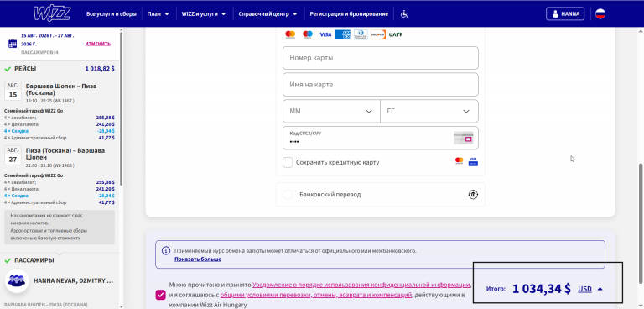Open the ГГ expiry year dropdown
Viewport: 644px width, 309px height.
point(428,111)
